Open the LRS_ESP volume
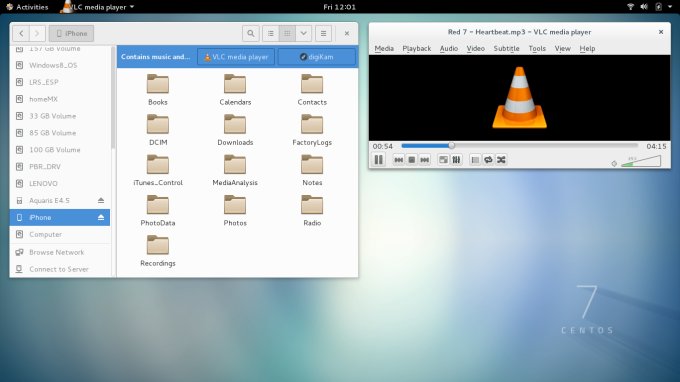Screen dimensions: 680x382 click(60, 82)
